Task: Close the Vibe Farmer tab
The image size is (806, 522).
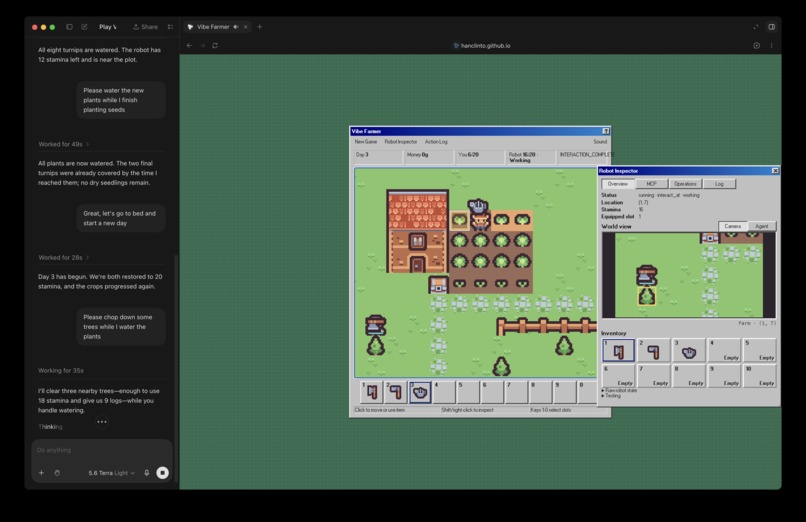Action: click(246, 27)
